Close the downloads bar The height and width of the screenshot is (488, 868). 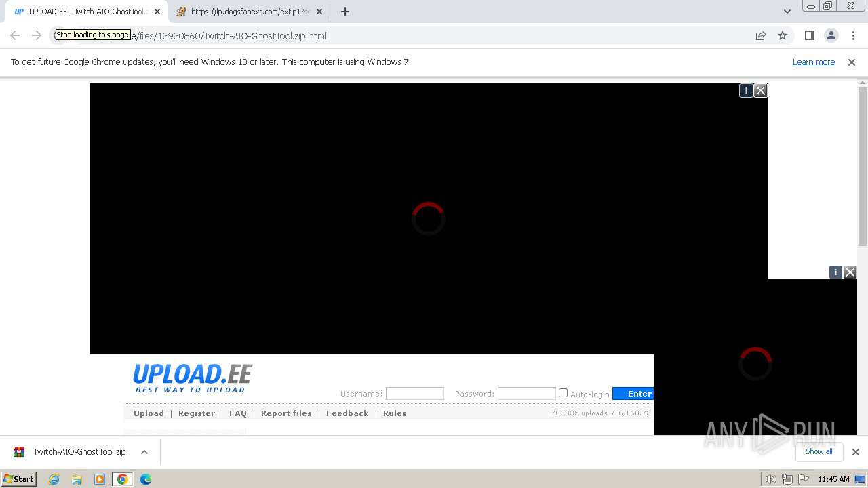click(x=856, y=452)
